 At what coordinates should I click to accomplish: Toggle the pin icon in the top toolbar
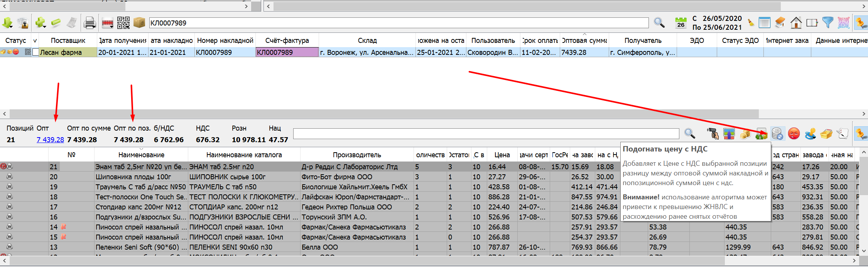(861, 23)
